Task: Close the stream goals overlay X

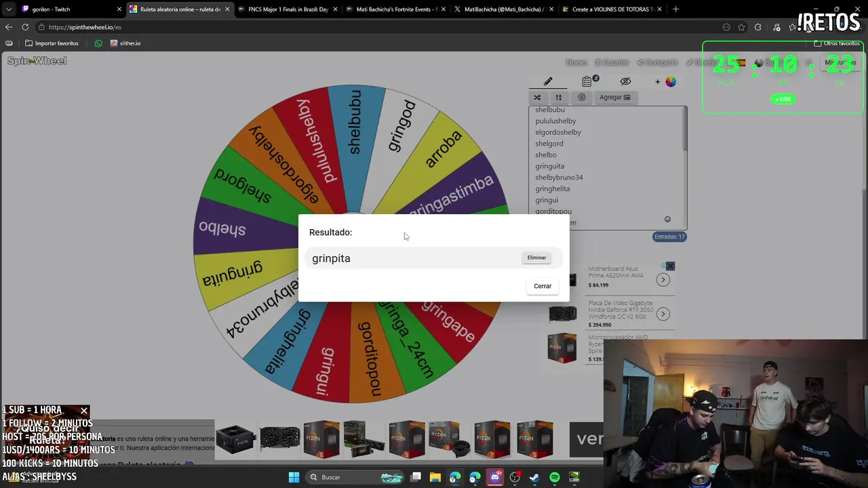Action: click(84, 411)
